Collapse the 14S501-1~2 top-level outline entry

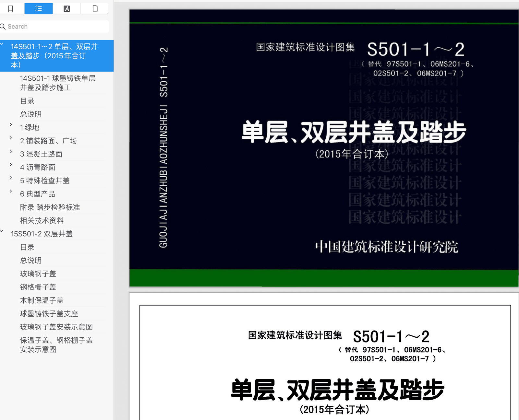pos(2,43)
